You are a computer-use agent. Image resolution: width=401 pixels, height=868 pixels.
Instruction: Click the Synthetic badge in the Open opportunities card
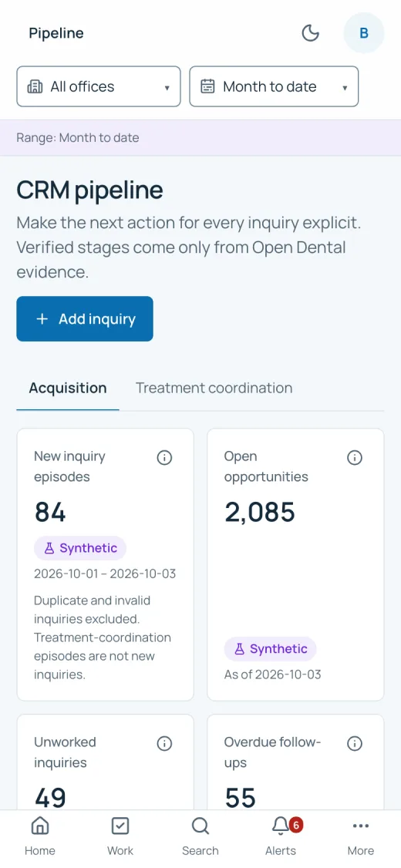(x=270, y=649)
